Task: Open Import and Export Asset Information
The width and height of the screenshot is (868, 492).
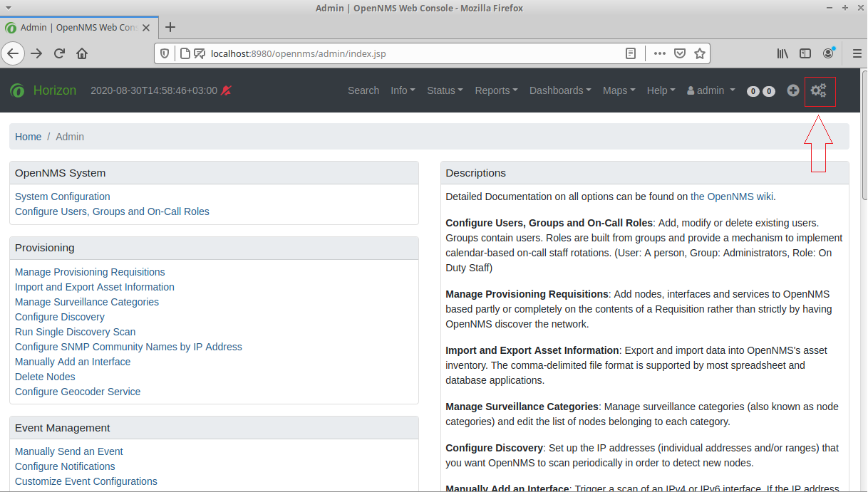Action: 95,287
